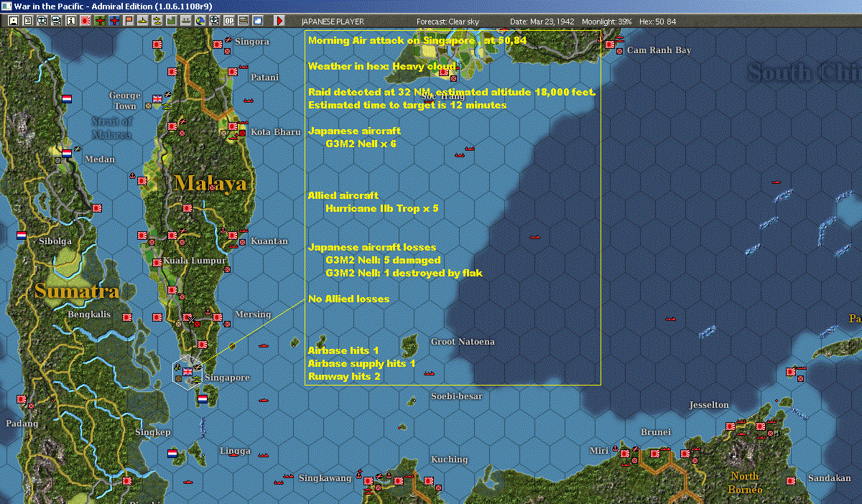Click the red play arrow button

click(279, 21)
